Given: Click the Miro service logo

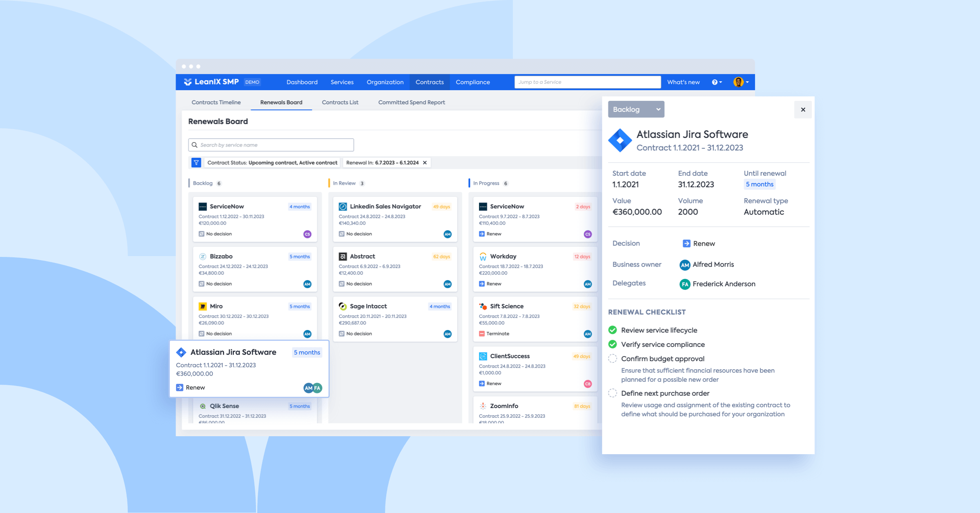Looking at the screenshot, I should [203, 306].
